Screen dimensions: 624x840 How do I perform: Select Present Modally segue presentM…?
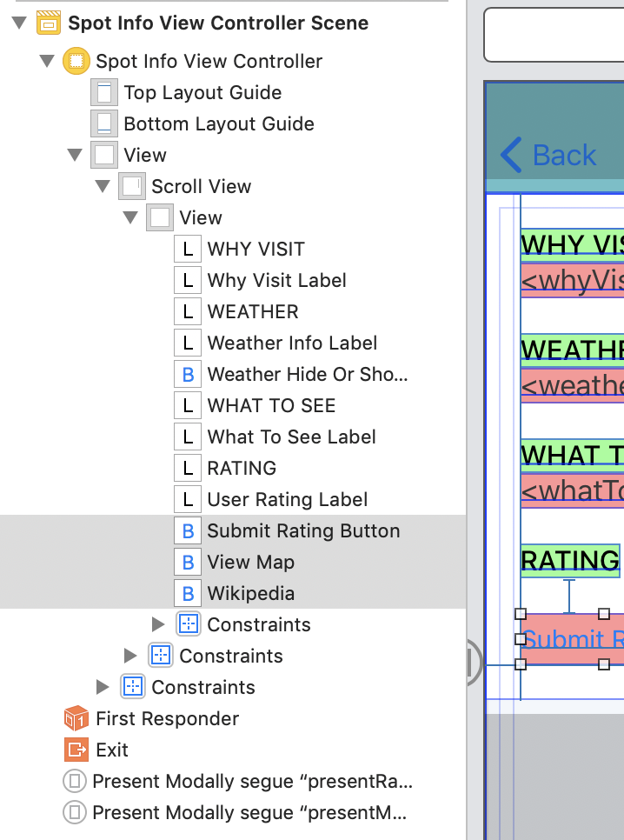[x=249, y=812]
